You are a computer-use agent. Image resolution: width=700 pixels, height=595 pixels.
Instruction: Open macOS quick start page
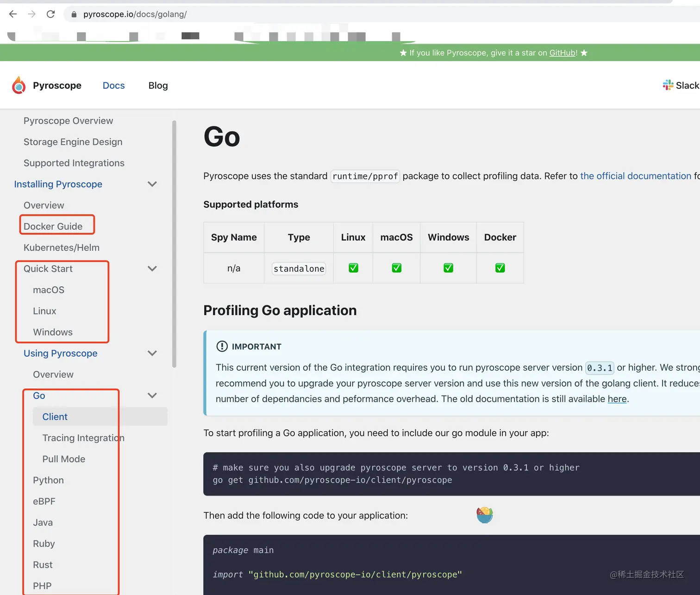point(48,290)
